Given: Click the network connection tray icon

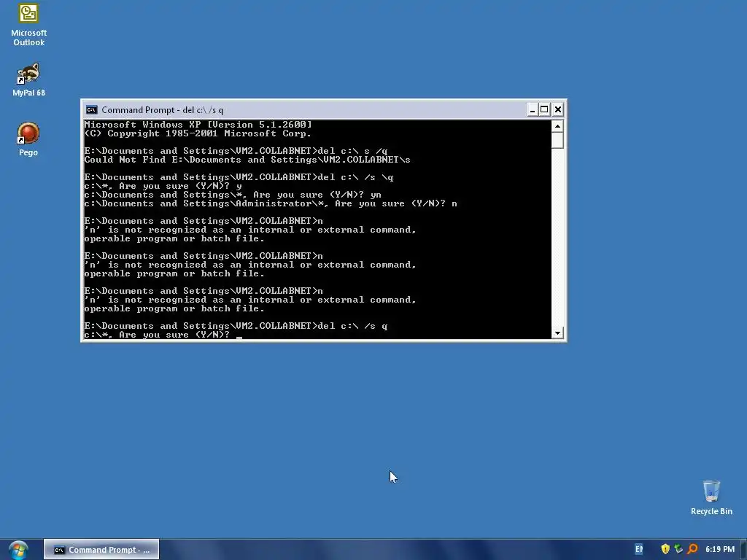Looking at the screenshot, I should click(x=679, y=549).
